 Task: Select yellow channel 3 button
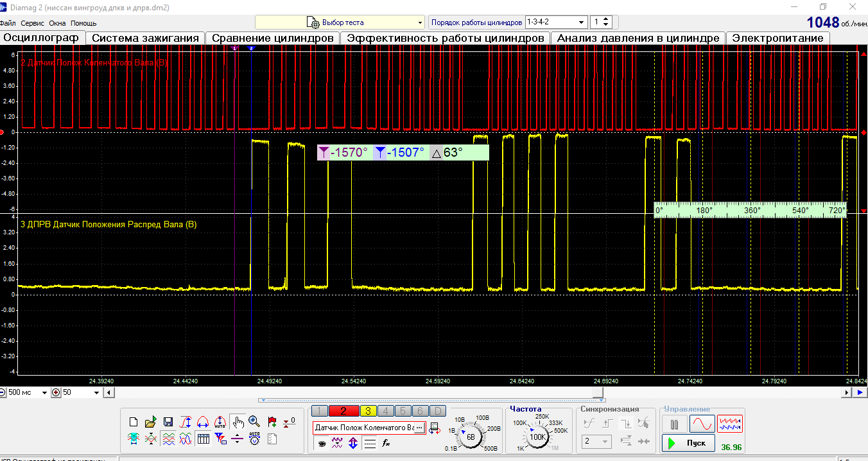(369, 411)
